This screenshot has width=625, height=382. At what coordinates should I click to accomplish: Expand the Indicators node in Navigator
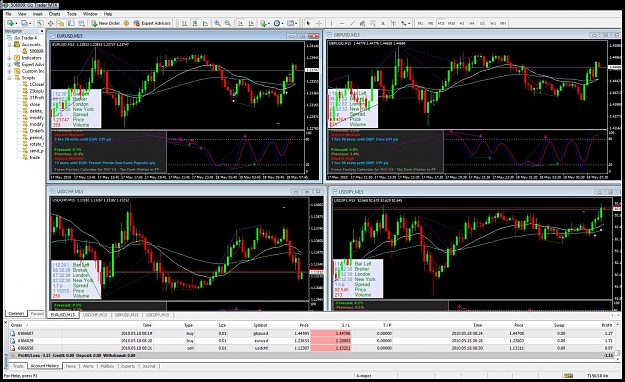point(9,58)
